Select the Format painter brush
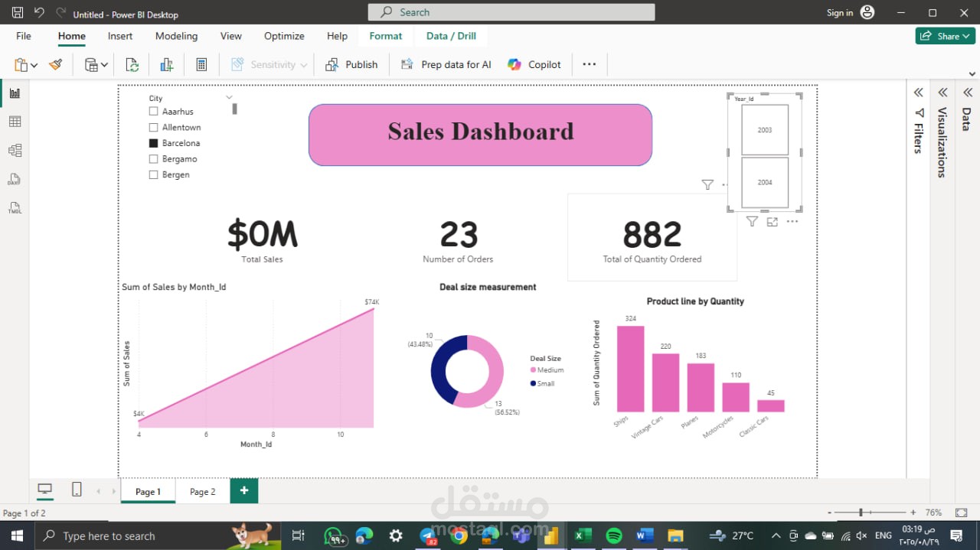This screenshot has width=980, height=550. pos(55,65)
